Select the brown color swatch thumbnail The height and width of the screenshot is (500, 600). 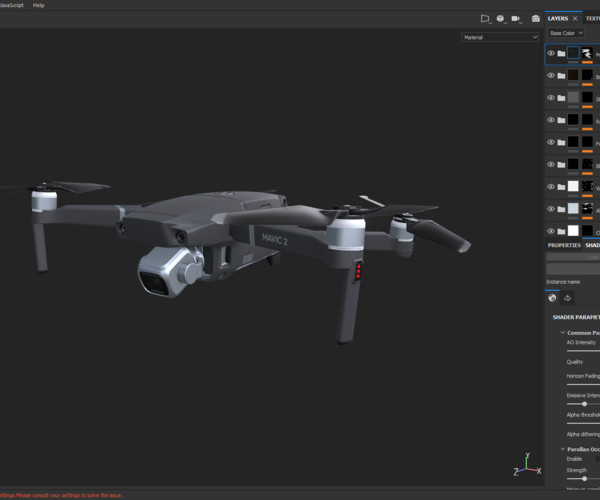(573, 75)
